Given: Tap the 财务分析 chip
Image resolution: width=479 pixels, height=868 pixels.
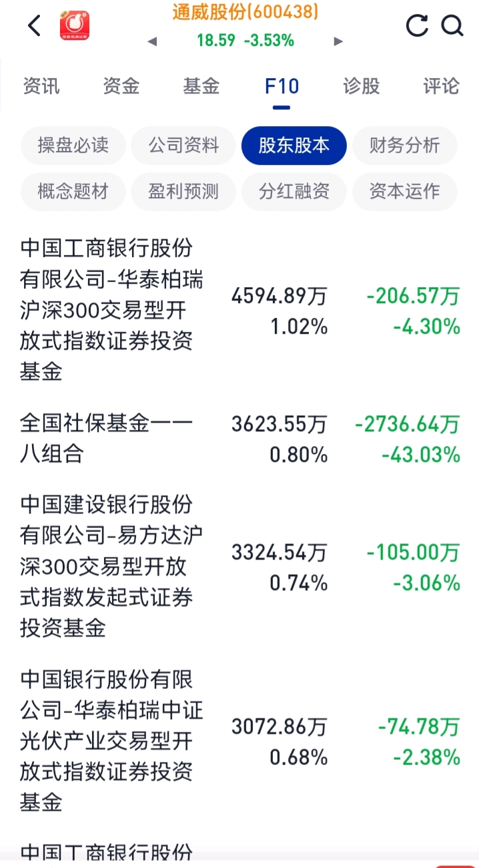Looking at the screenshot, I should pyautogui.click(x=404, y=145).
